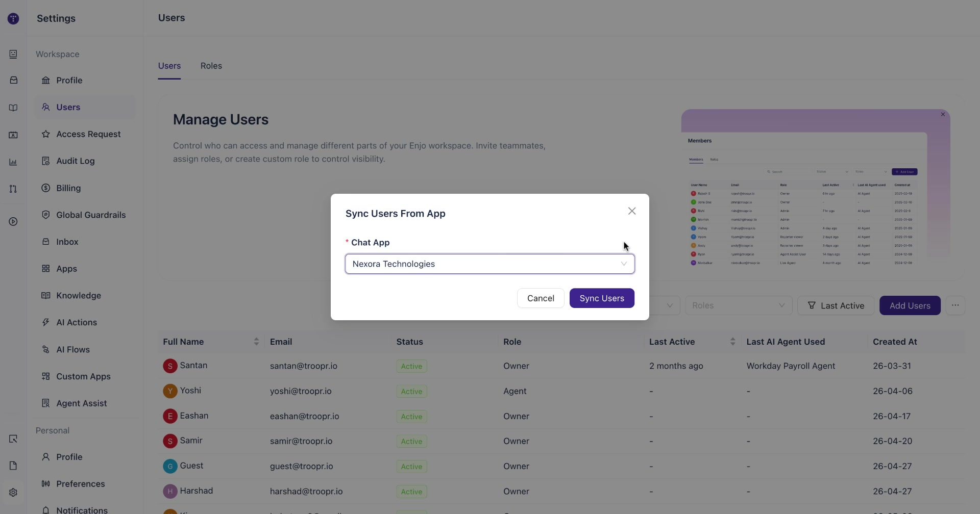Select Yoshi user row name
Screen dimensions: 980x514
coord(190,391)
